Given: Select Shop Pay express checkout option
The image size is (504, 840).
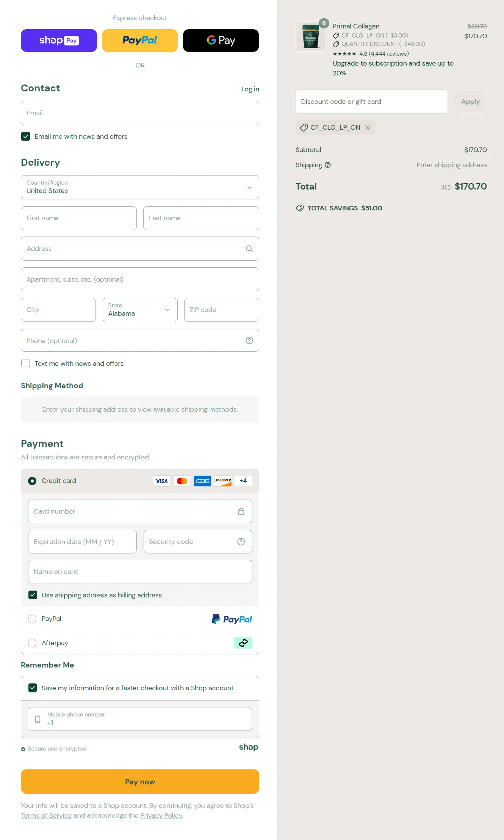Looking at the screenshot, I should coord(59,40).
